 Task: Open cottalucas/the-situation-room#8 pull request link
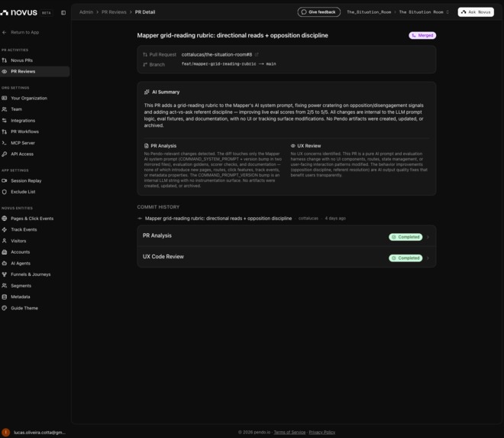pyautogui.click(x=217, y=54)
